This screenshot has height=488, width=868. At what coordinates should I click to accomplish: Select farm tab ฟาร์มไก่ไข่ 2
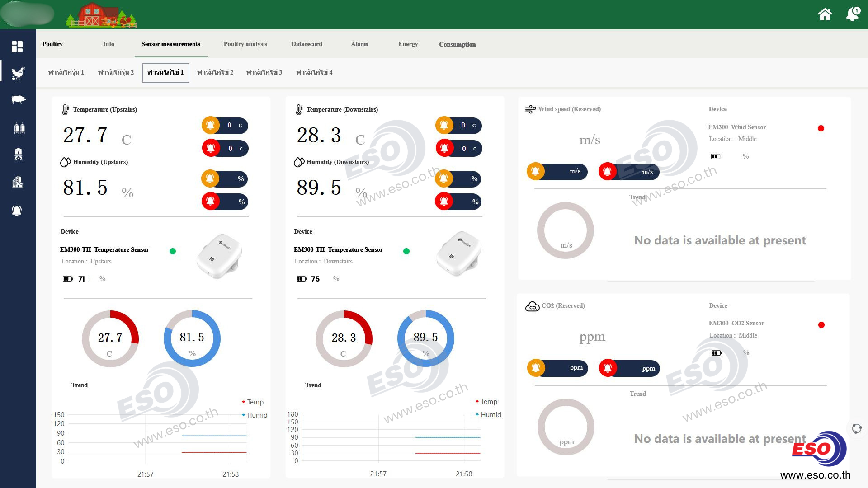tap(215, 72)
